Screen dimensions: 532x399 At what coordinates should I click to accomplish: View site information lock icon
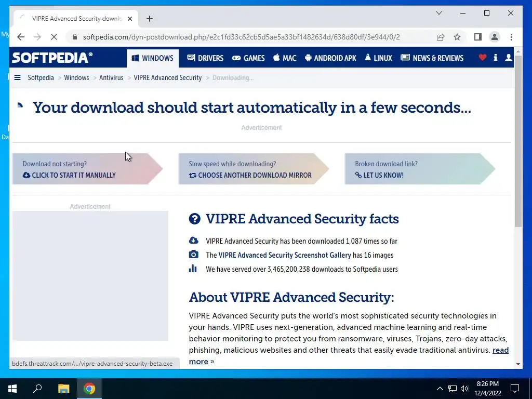coord(75,37)
